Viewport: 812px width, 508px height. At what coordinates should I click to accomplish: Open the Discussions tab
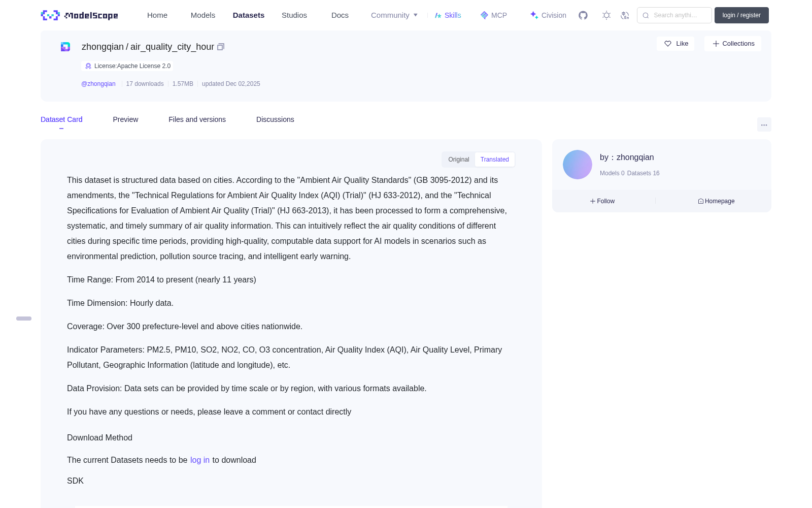[x=275, y=119]
